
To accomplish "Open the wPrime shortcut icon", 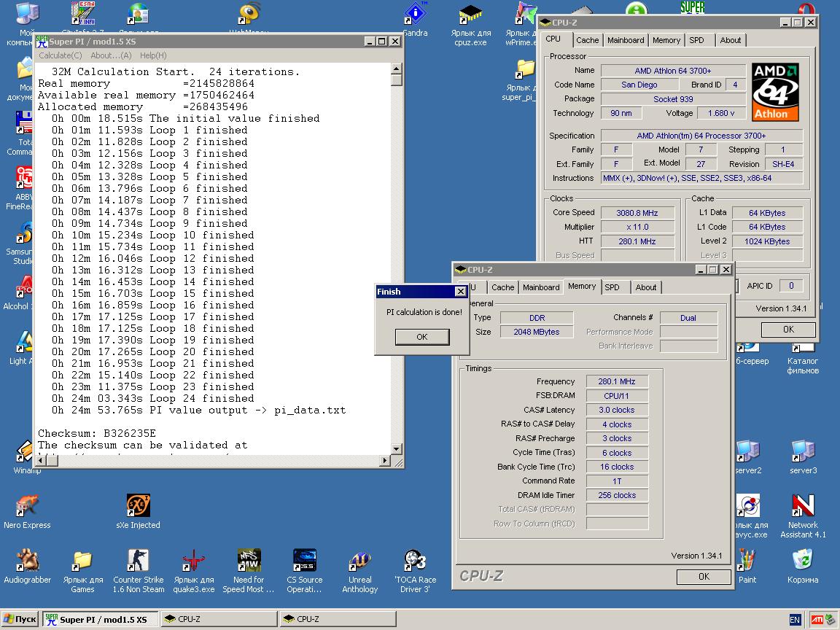I will 521,26.
